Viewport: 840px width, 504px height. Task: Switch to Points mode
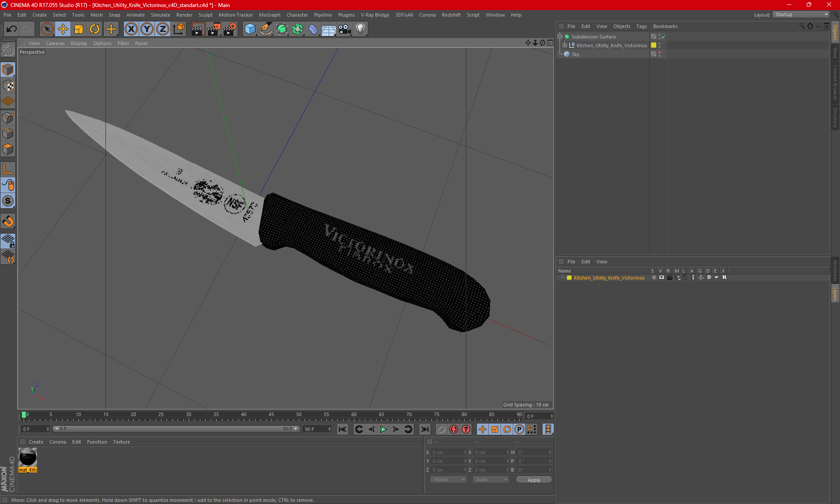[x=8, y=118]
